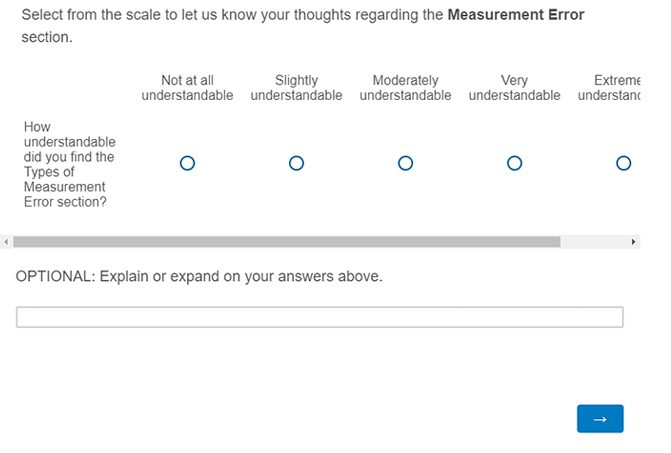
Task: Focus the optional explanation text field
Action: point(319,318)
